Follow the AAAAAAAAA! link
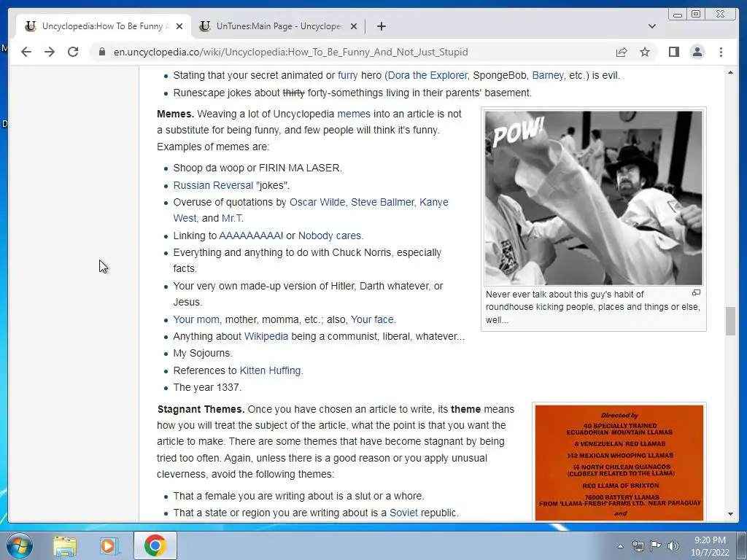Viewport: 747px width, 560px height. [251, 236]
